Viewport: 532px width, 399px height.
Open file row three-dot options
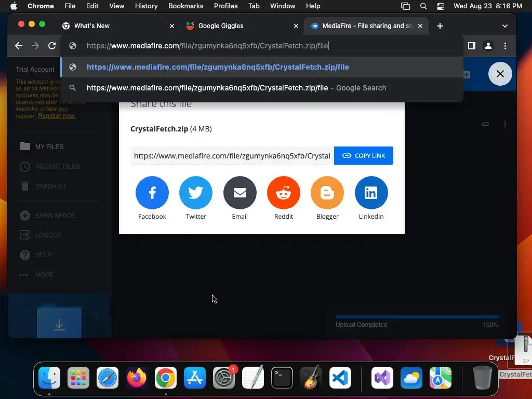(x=505, y=124)
